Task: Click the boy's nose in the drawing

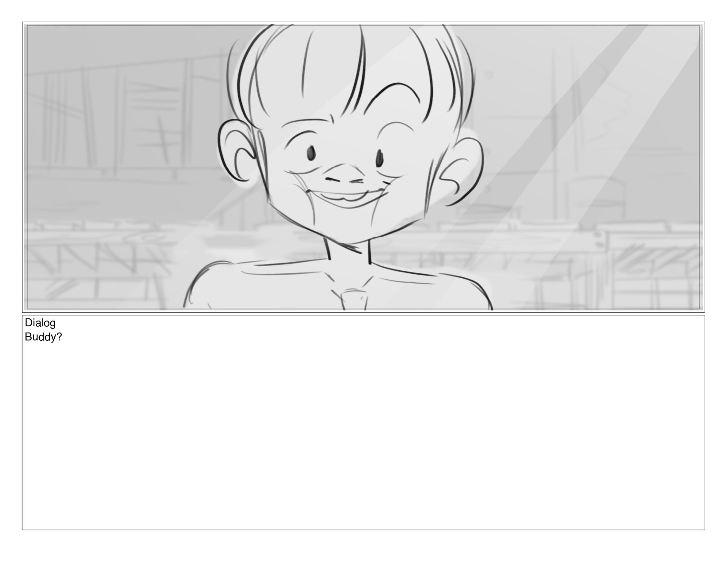Action: click(345, 175)
